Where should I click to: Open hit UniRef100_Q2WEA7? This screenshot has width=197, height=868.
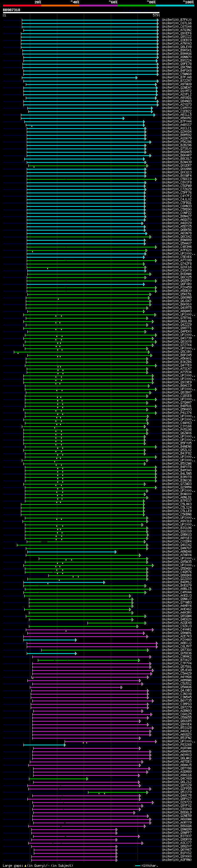point(177,88)
